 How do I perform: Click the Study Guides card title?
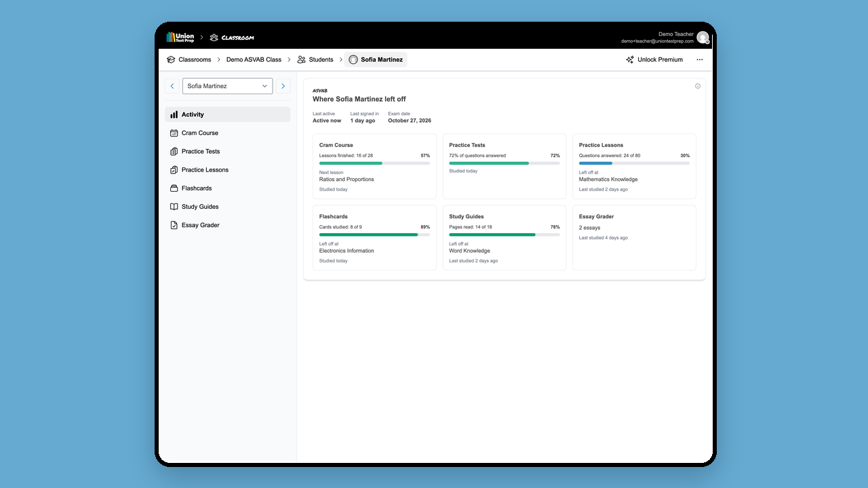pos(467,217)
